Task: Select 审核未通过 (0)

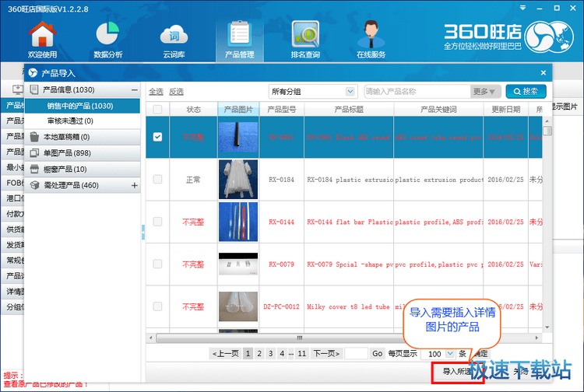Action: point(83,121)
